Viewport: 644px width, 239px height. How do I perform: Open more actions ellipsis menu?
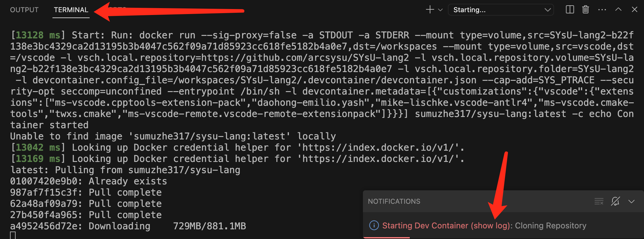click(602, 10)
